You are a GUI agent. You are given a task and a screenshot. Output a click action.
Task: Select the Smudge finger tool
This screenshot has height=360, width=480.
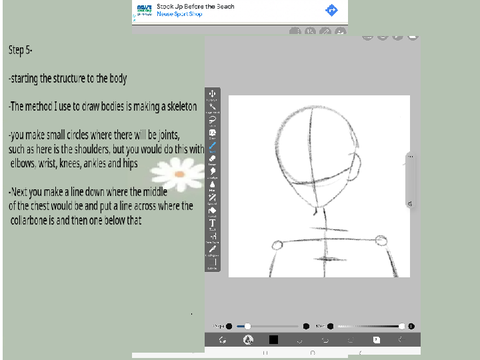pos(212,172)
